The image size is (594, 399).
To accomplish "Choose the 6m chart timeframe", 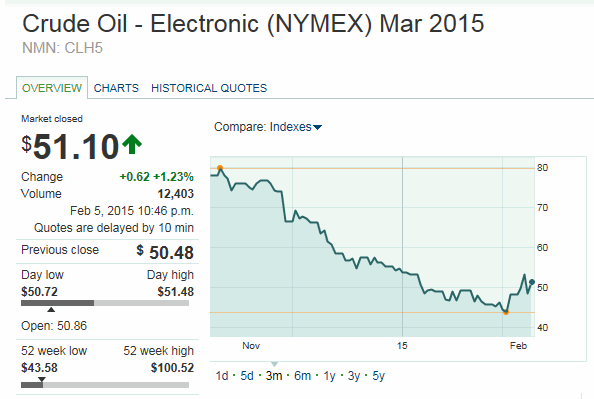I will [x=302, y=376].
